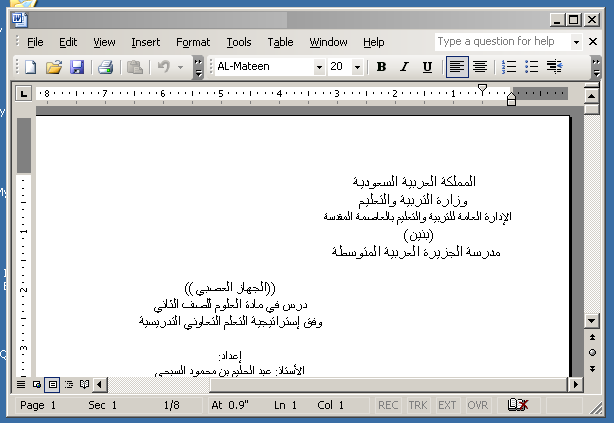The height and width of the screenshot is (423, 614).
Task: Open the Tools menu
Action: (x=239, y=42)
